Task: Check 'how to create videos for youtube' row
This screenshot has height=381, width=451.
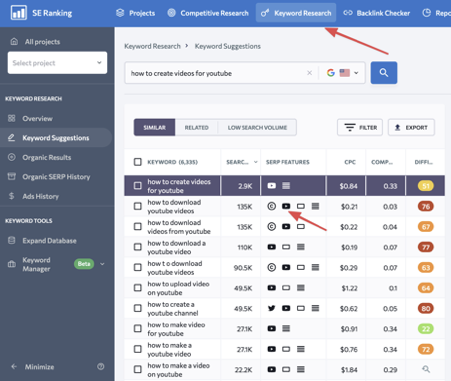Action: point(138,186)
